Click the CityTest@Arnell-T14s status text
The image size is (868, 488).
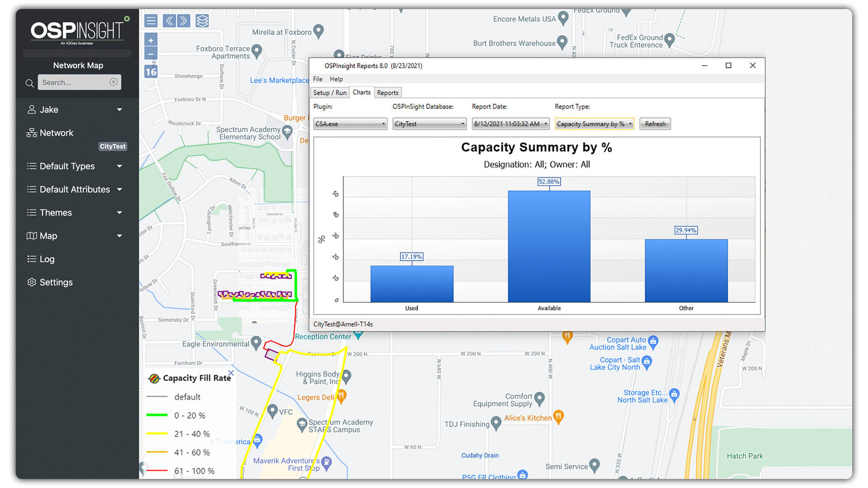tap(343, 324)
